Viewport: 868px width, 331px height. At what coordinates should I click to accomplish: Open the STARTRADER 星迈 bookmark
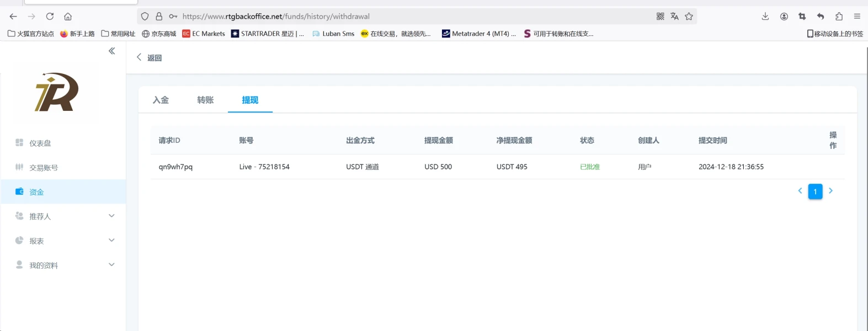(268, 34)
